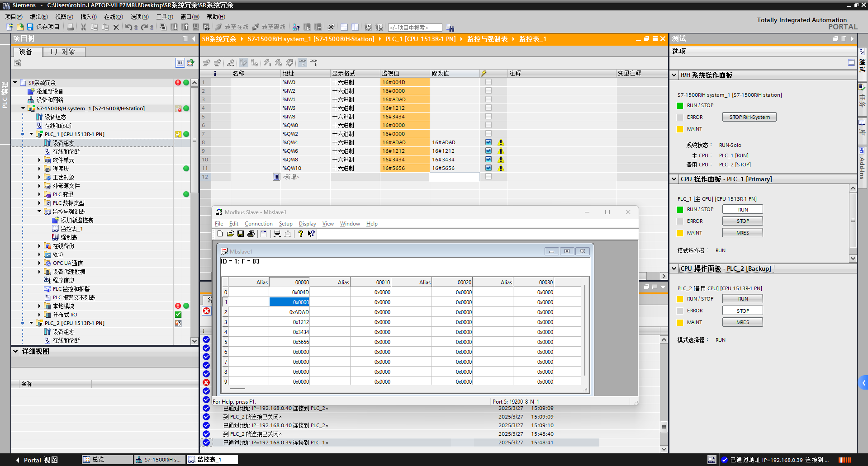868x466 pixels.
Task: Click the Print icon in Modbus Slave
Action: [x=251, y=234]
